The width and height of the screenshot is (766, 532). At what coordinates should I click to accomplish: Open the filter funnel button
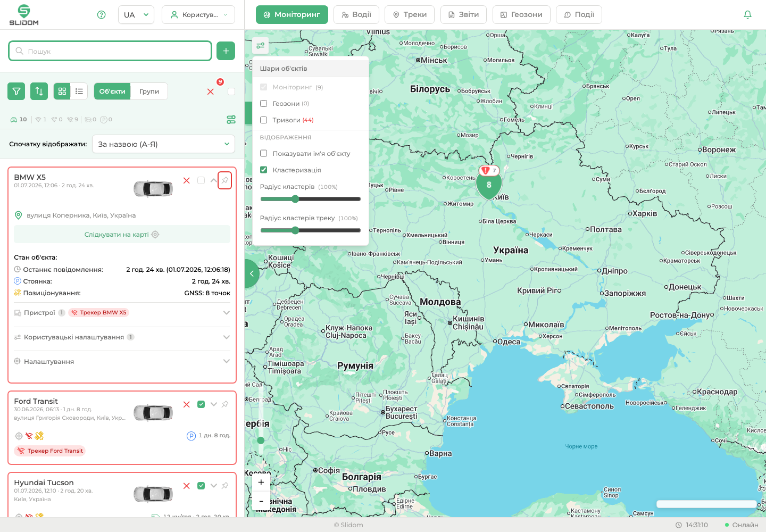(16, 92)
